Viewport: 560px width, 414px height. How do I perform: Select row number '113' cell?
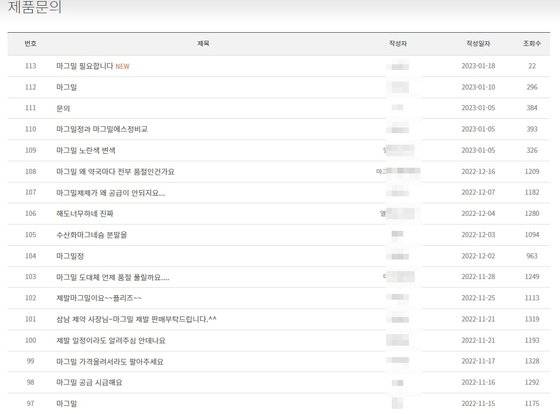click(31, 66)
